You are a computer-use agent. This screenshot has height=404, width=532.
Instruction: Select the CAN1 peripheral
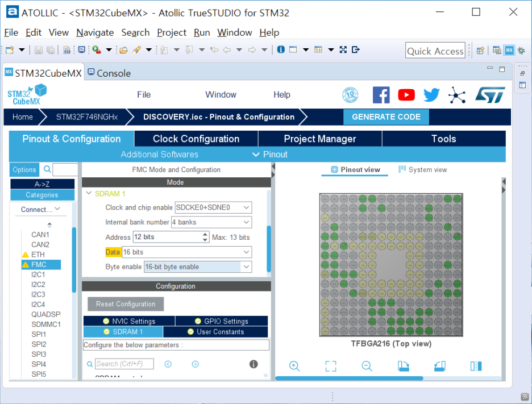pos(40,235)
